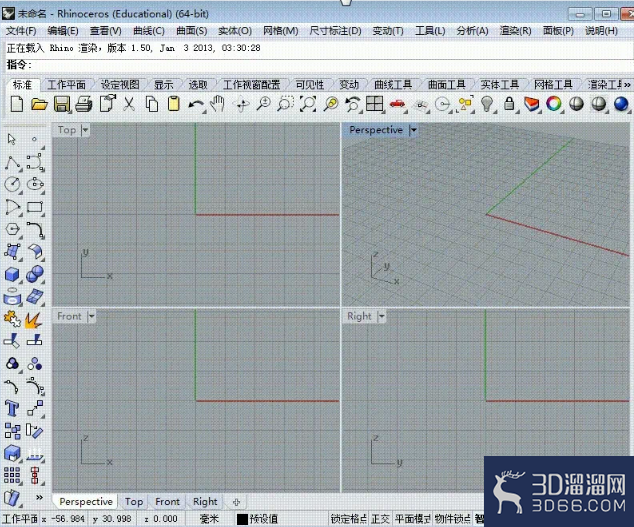Switch to the Right viewport tab
Image resolution: width=634 pixels, height=527 pixels.
point(205,502)
